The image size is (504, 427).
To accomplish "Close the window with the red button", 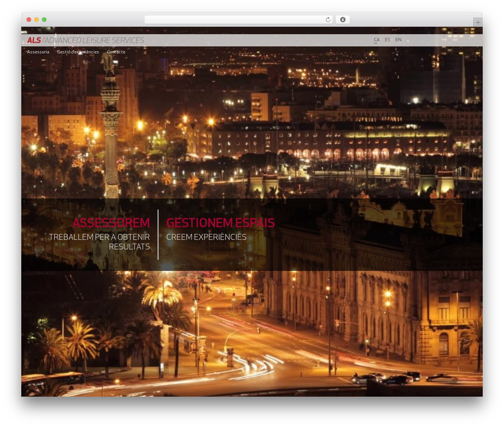I will pyautogui.click(x=29, y=20).
